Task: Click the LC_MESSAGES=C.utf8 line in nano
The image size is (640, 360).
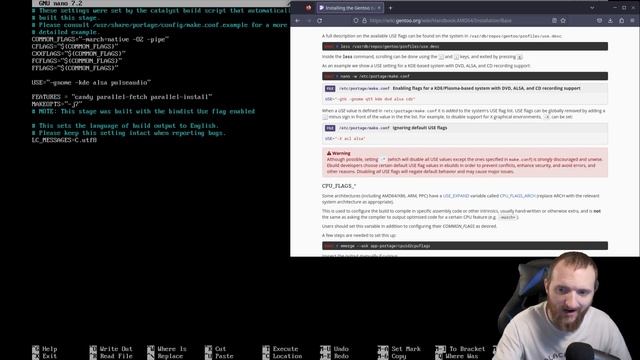Action: tap(64, 140)
